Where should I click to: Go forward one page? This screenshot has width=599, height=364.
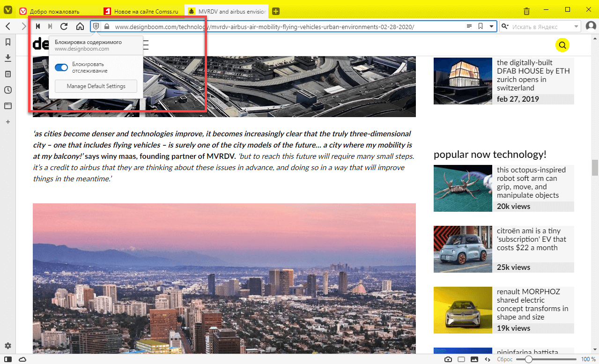tap(23, 27)
